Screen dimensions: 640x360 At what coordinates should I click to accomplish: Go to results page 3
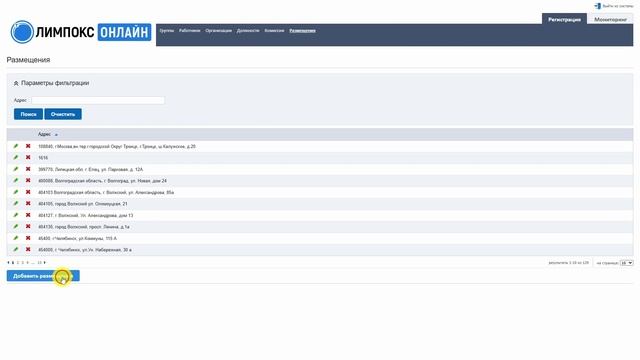[x=23, y=262]
